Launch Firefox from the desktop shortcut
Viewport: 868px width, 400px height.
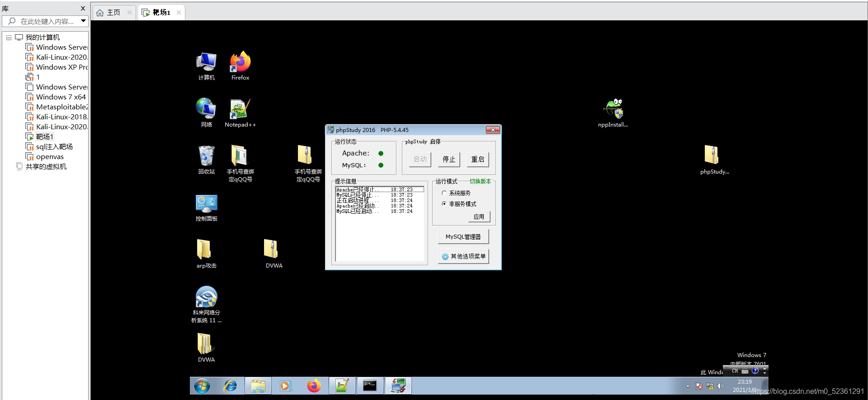click(240, 66)
